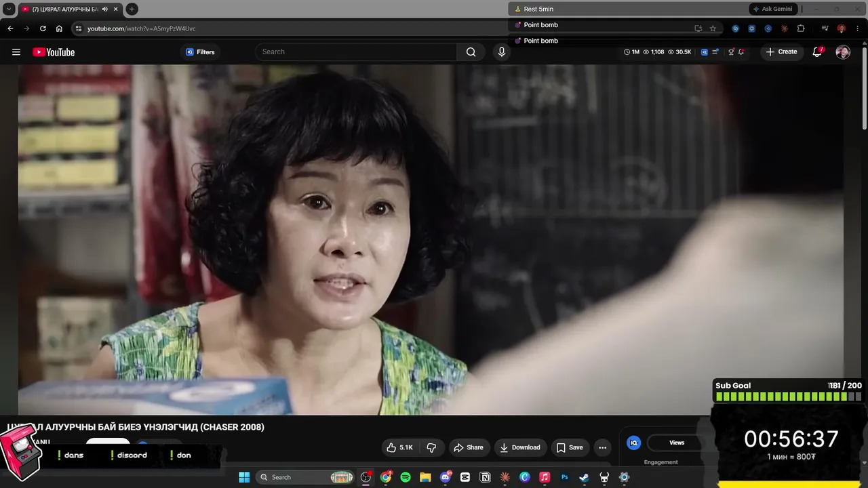Go to YouTube home via logo
Viewport: 868px width, 488px height.
pos(54,52)
